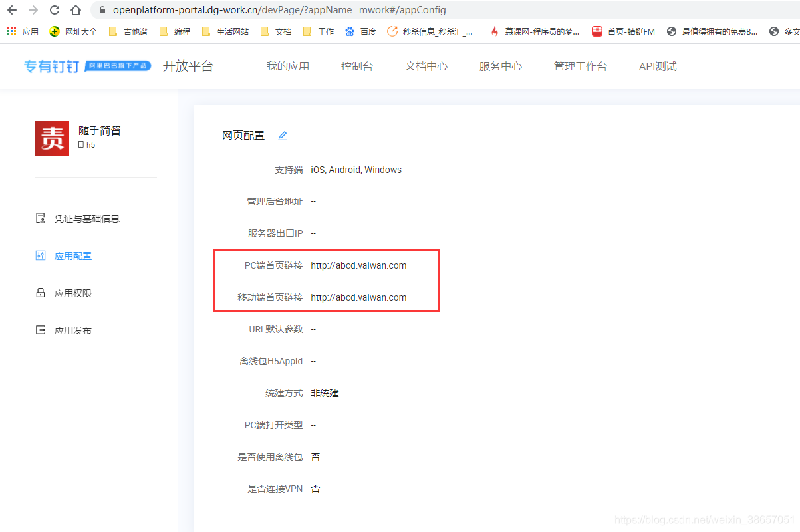
Task: Click the 非统建 value
Action: [325, 393]
